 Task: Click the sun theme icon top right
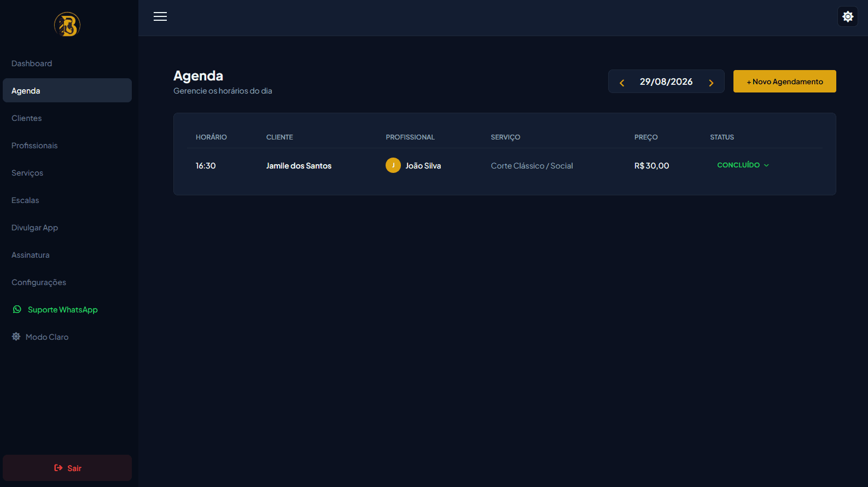848,16
